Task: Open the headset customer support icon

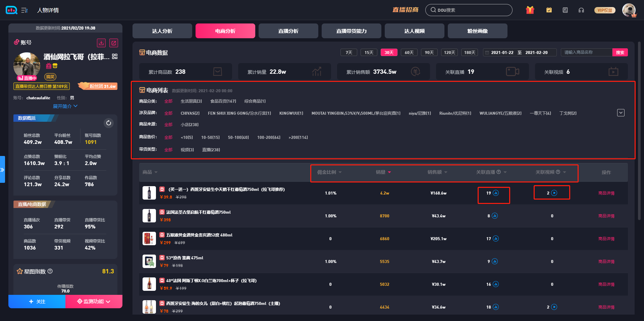Action: [x=581, y=10]
